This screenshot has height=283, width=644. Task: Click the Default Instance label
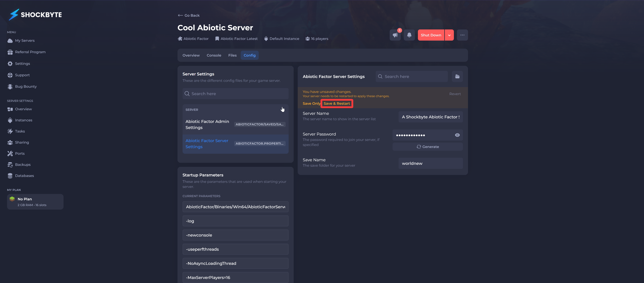click(x=284, y=39)
